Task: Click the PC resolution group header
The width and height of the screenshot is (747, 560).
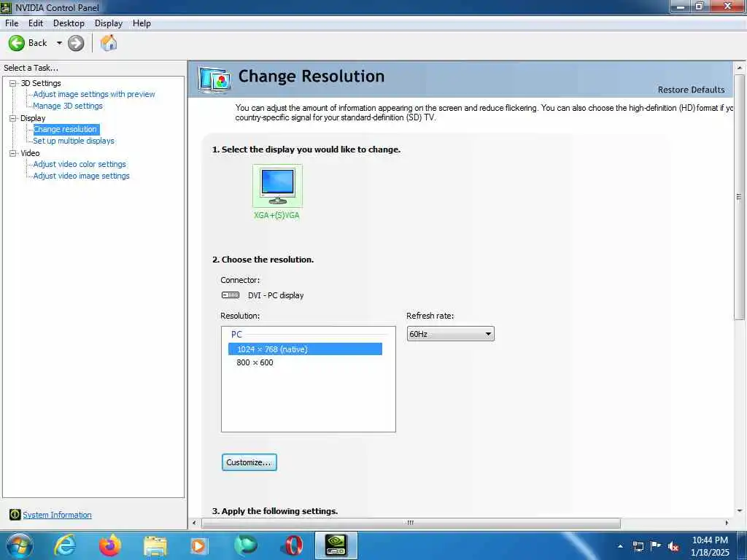Action: point(237,334)
